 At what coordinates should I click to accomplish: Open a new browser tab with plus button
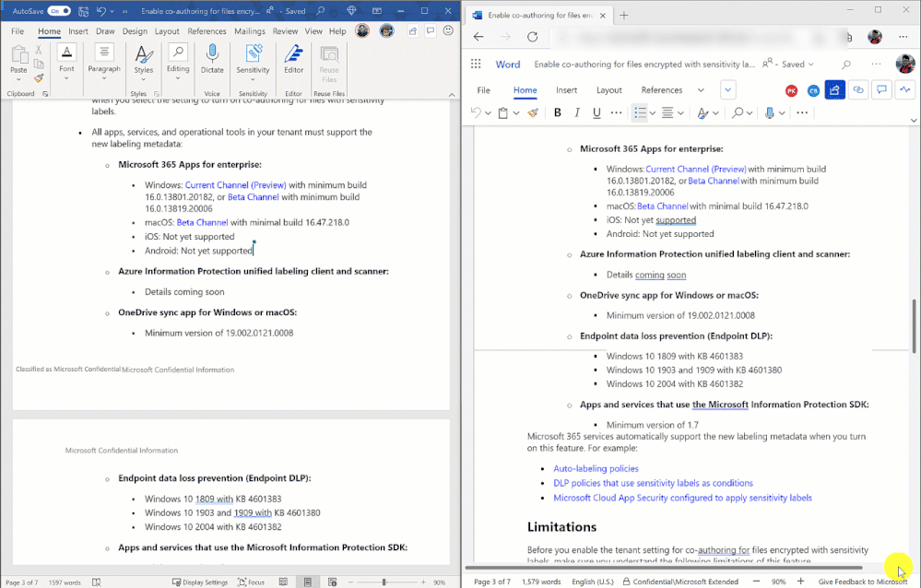624,16
